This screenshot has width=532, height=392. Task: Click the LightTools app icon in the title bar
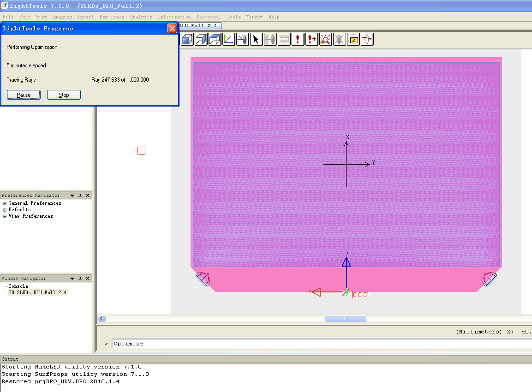[5, 6]
